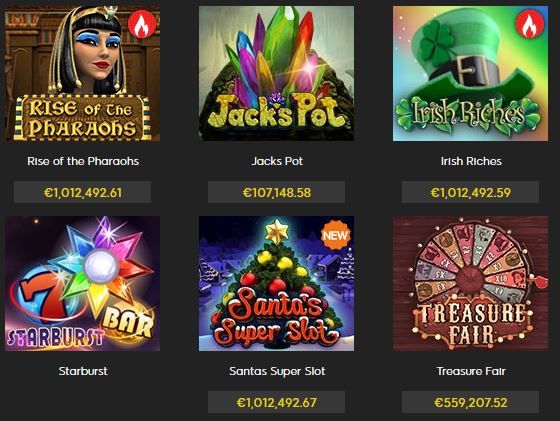Select the €107,148.58 jackpot amount
The image size is (560, 421).
point(276,192)
